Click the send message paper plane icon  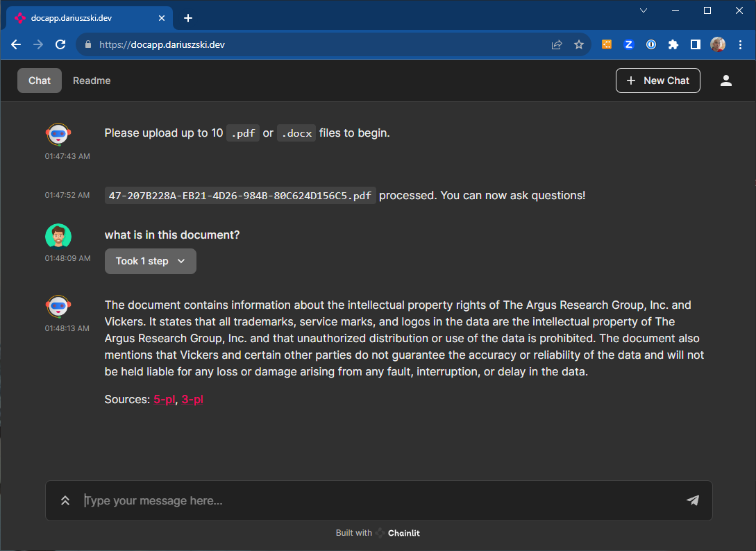click(692, 500)
